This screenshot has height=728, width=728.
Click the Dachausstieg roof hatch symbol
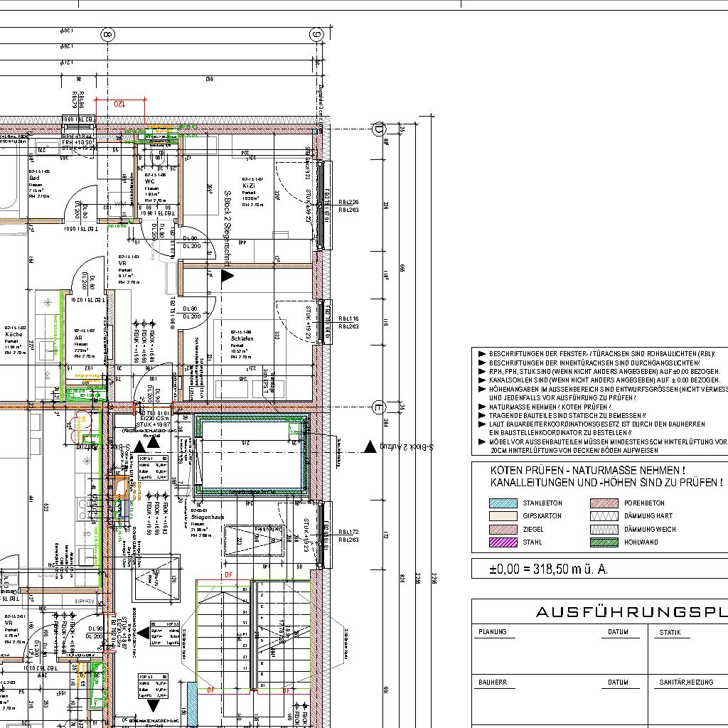(252, 541)
